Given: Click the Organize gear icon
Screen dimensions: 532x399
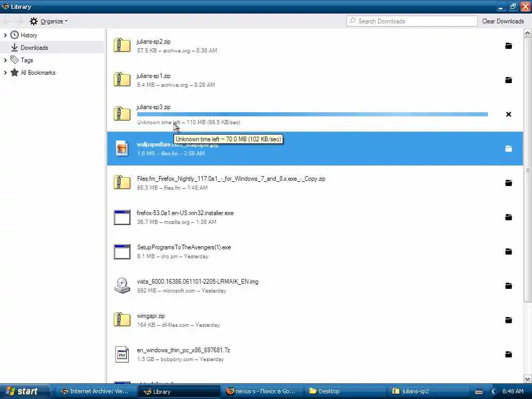Looking at the screenshot, I should (34, 21).
